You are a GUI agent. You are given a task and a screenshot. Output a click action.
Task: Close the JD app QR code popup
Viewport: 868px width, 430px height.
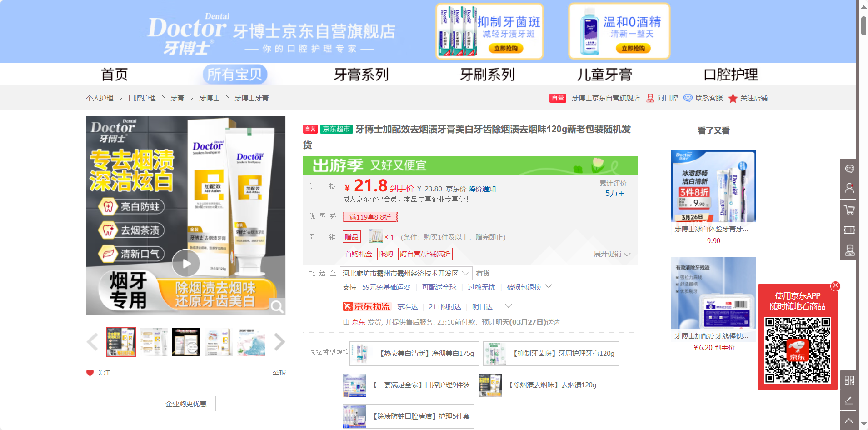tap(835, 286)
